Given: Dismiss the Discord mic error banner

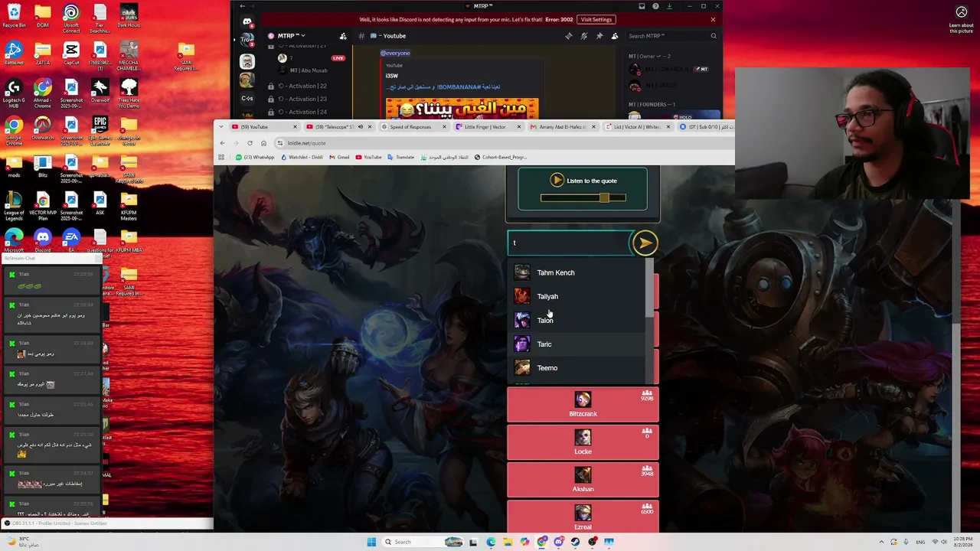Looking at the screenshot, I should point(713,20).
